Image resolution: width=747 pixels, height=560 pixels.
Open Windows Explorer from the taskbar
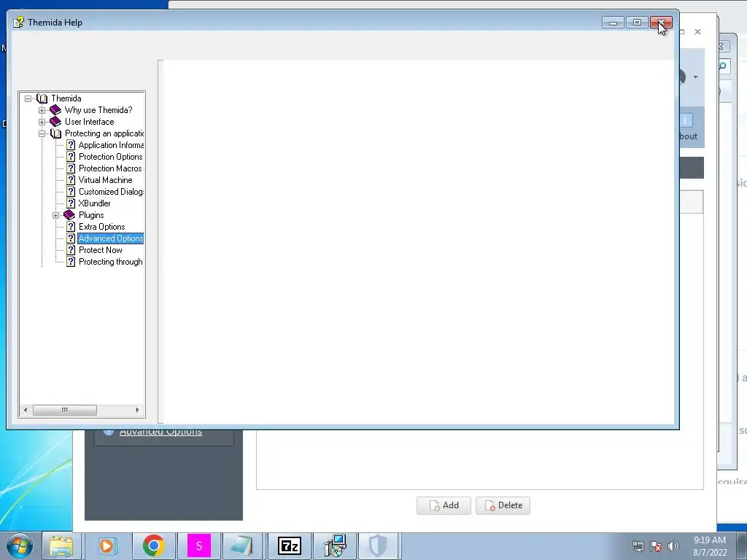(x=61, y=545)
